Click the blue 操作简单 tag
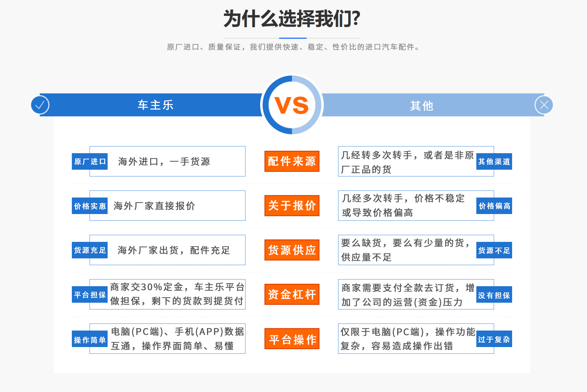 pos(90,339)
